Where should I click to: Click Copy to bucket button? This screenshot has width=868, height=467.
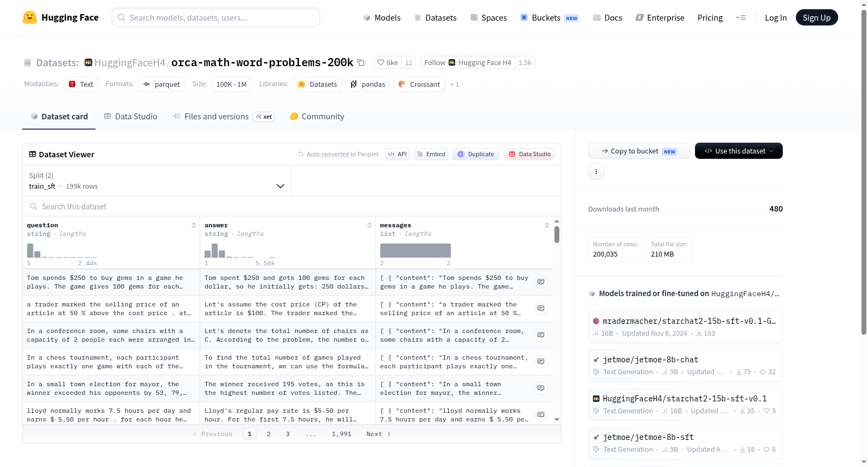639,151
